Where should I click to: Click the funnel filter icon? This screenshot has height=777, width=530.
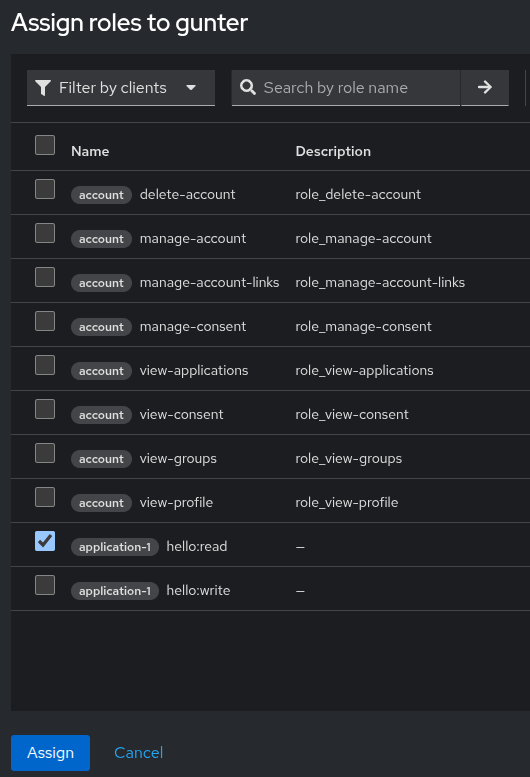coord(43,88)
